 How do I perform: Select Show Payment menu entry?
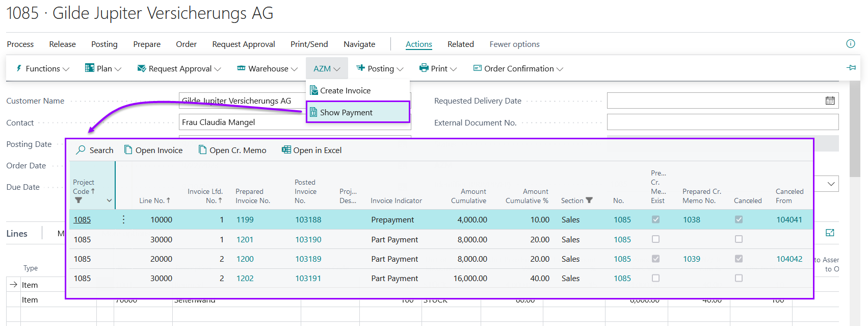(x=358, y=112)
